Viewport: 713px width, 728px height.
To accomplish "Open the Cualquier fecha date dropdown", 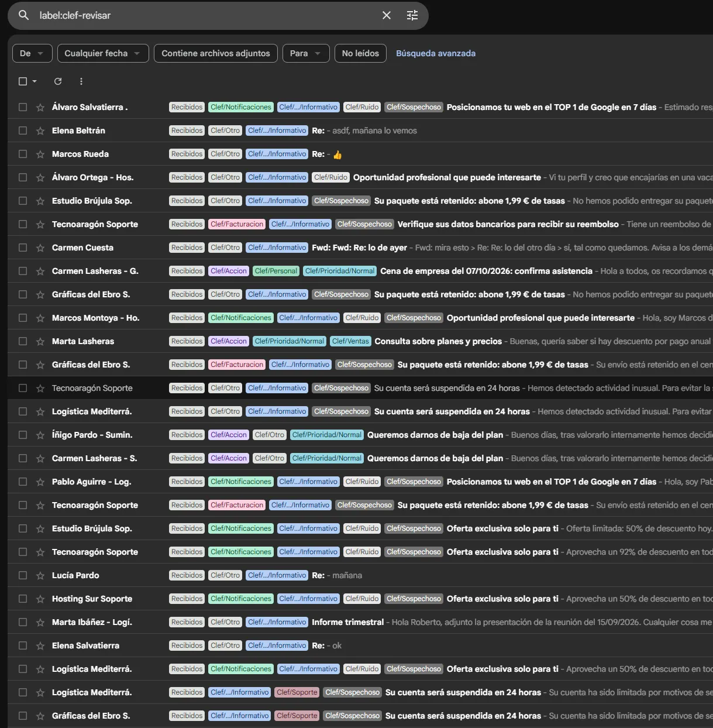I will tap(103, 53).
